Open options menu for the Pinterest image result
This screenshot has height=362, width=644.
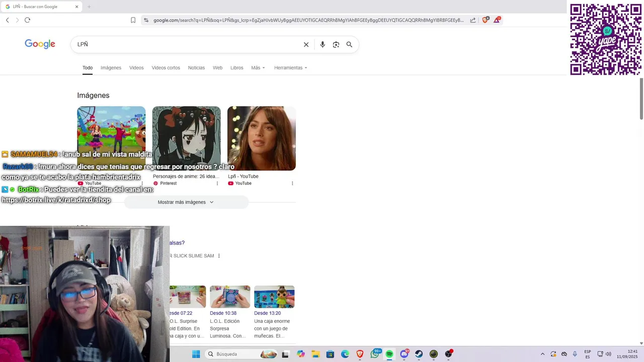217,184
